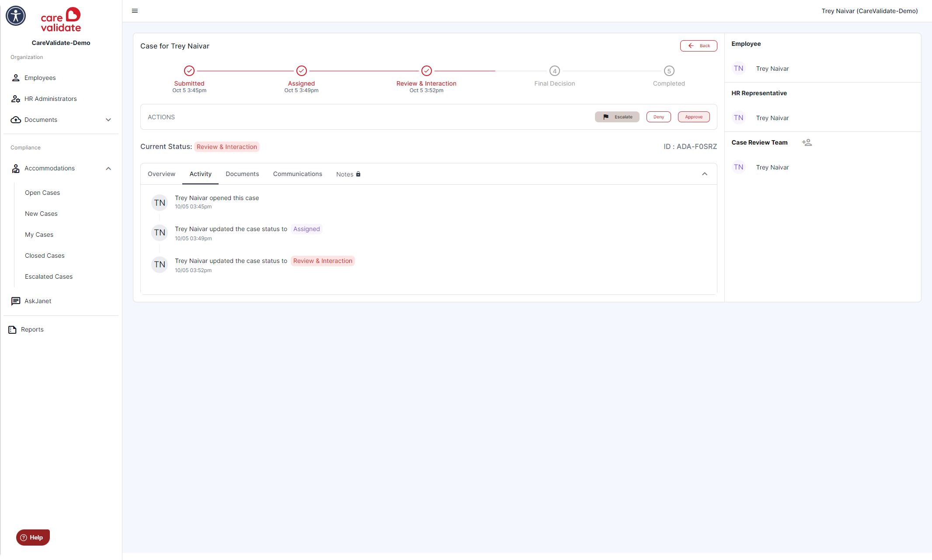
Task: Click the Review & Interaction step checkmark
Action: [x=427, y=71]
